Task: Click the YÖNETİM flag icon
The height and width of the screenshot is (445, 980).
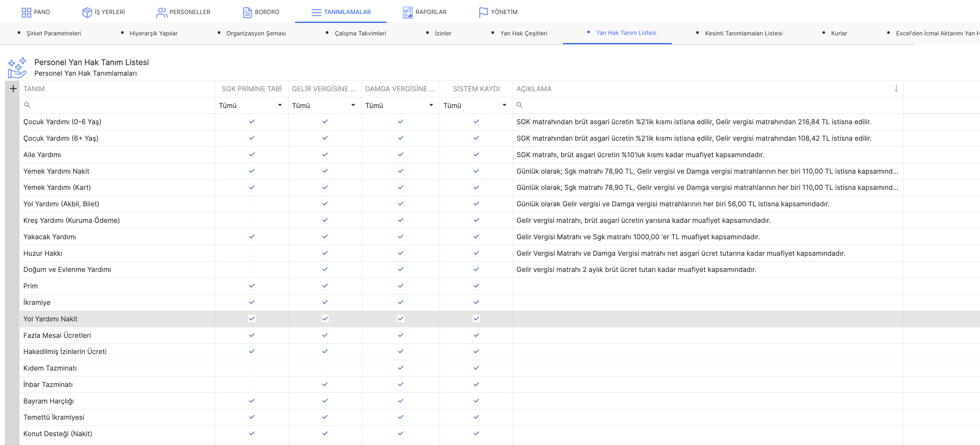Action: pos(483,12)
